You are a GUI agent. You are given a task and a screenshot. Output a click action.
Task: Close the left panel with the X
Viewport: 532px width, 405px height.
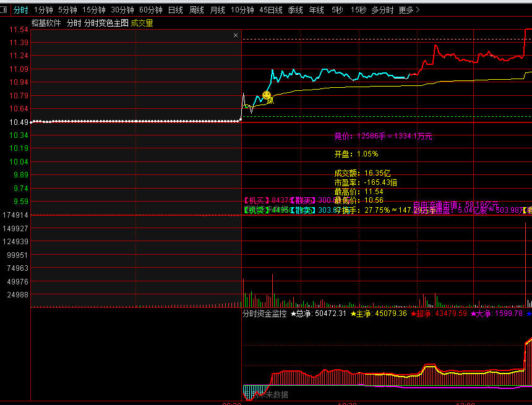click(235, 36)
